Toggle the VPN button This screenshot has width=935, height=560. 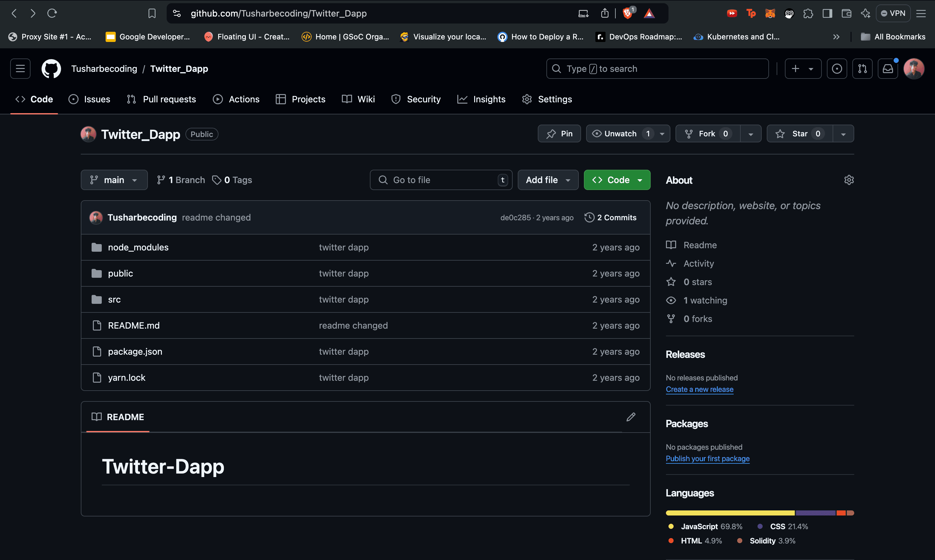pos(893,14)
